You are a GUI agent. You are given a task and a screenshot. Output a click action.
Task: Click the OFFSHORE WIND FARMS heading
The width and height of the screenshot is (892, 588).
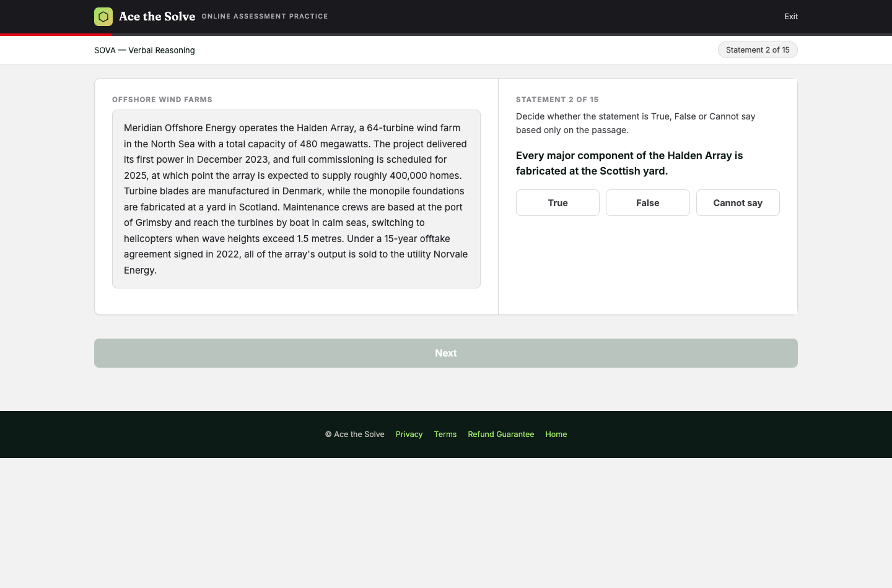point(162,100)
